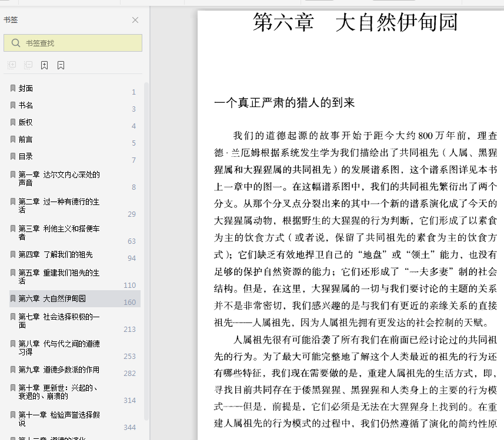Image resolution: width=504 pixels, height=440 pixels.
Task: Jump to 第七章 社会选择积极的一面
Action: [59, 321]
